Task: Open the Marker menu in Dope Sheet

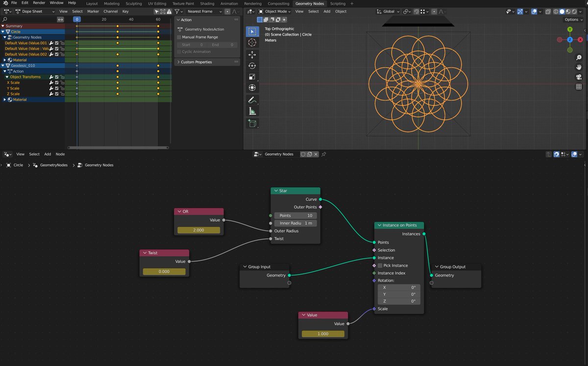Action: pos(93,11)
